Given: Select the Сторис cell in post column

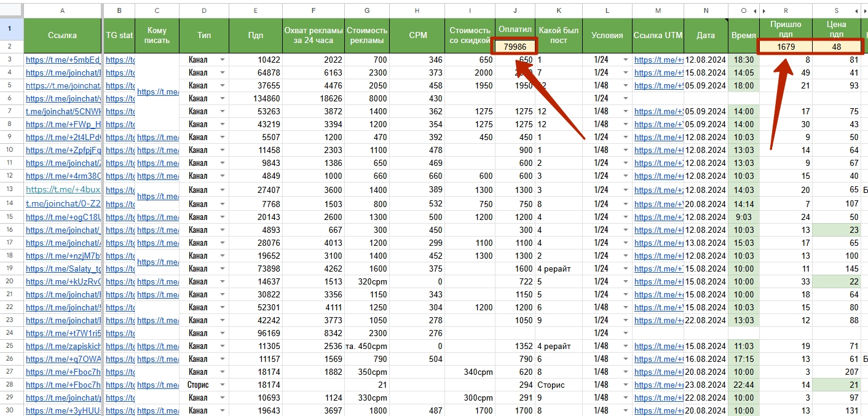Looking at the screenshot, I should [559, 385].
